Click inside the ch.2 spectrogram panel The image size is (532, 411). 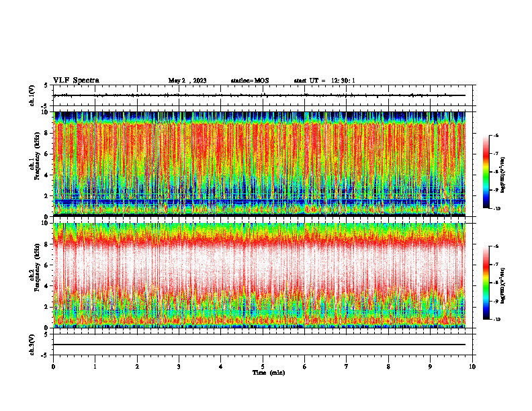click(259, 275)
